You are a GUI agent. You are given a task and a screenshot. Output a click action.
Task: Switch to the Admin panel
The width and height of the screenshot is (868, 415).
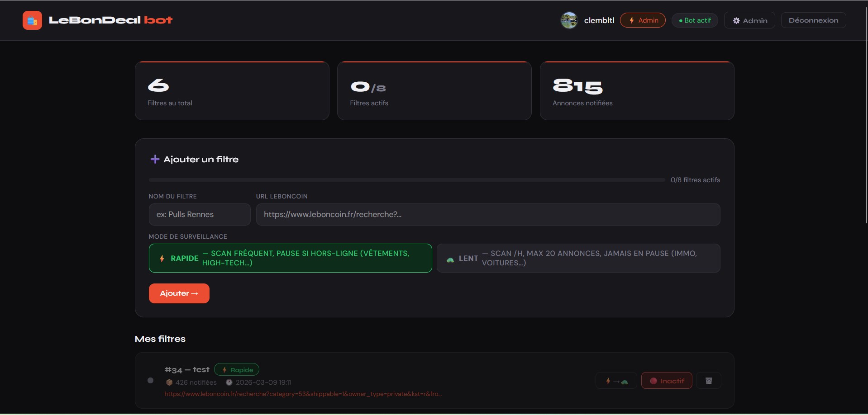[x=749, y=20]
